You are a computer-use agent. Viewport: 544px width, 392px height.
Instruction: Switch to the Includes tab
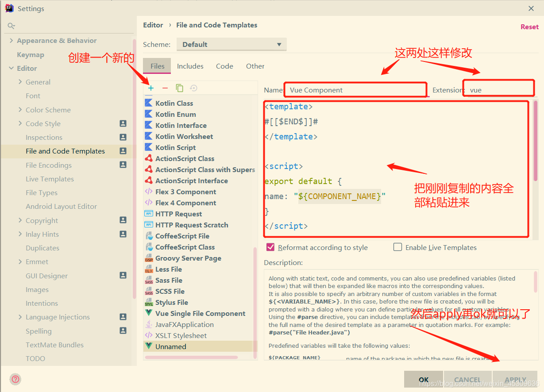(x=190, y=66)
